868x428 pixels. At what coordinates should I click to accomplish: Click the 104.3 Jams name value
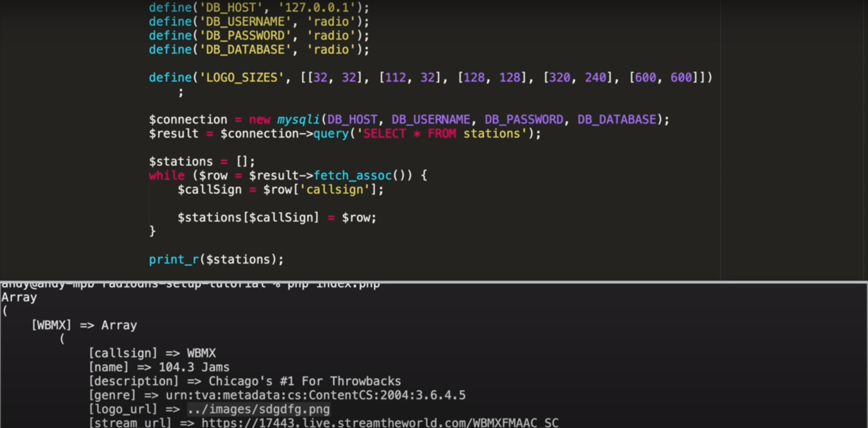pyautogui.click(x=193, y=367)
